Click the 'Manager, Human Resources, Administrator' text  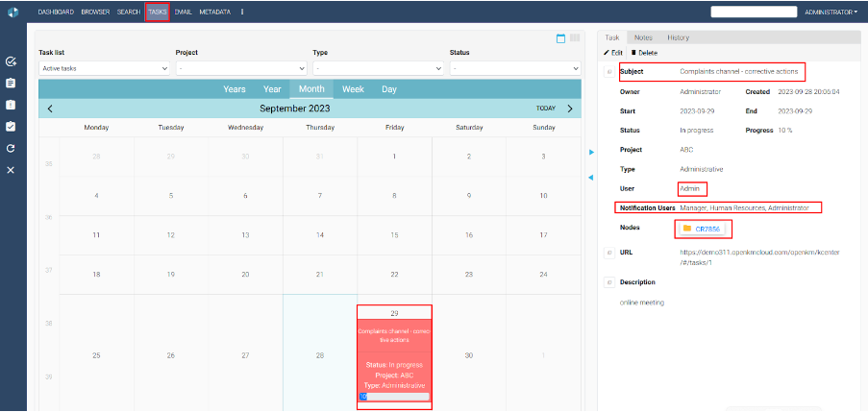(745, 208)
